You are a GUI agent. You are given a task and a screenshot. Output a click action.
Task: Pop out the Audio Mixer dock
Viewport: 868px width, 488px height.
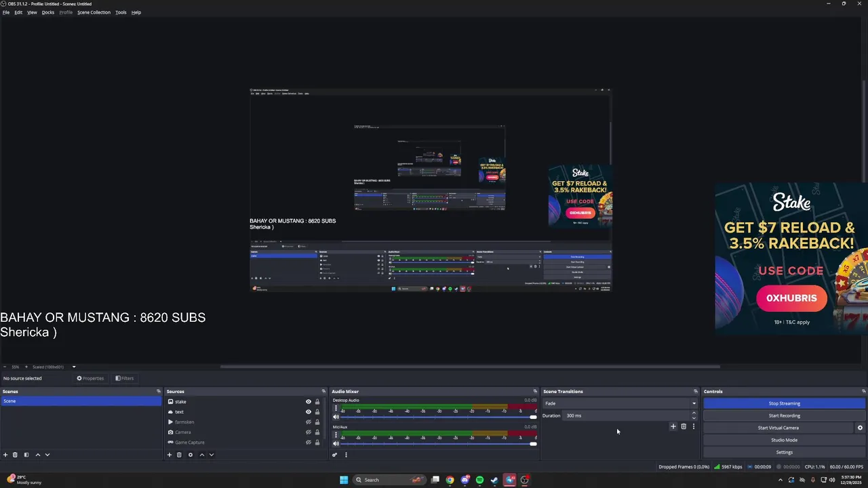(x=535, y=391)
